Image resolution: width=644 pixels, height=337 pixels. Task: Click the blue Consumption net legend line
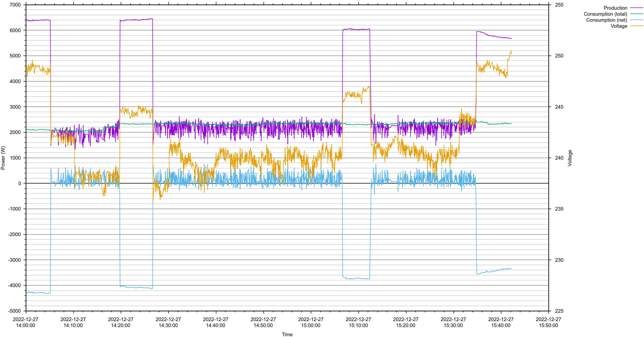pyautogui.click(x=636, y=20)
